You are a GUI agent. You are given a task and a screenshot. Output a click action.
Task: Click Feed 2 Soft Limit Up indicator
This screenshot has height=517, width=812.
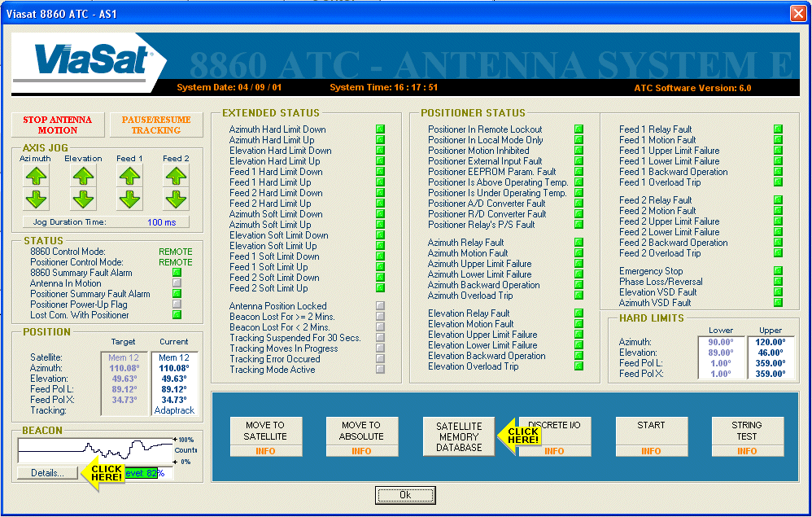380,288
